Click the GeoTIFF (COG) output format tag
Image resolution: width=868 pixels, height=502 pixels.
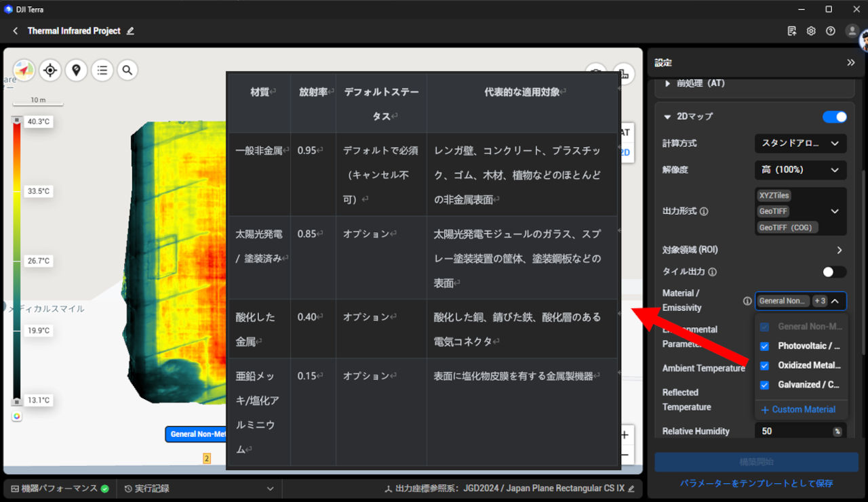pyautogui.click(x=787, y=228)
